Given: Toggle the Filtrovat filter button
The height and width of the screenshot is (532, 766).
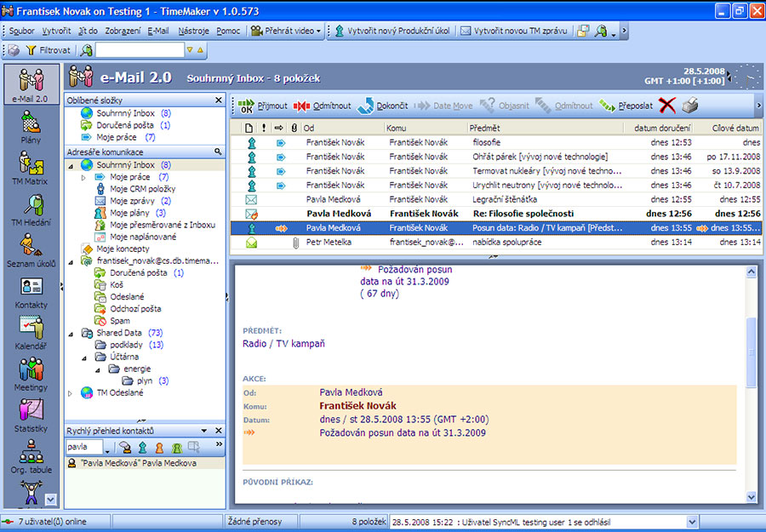Looking at the screenshot, I should pyautogui.click(x=49, y=50).
